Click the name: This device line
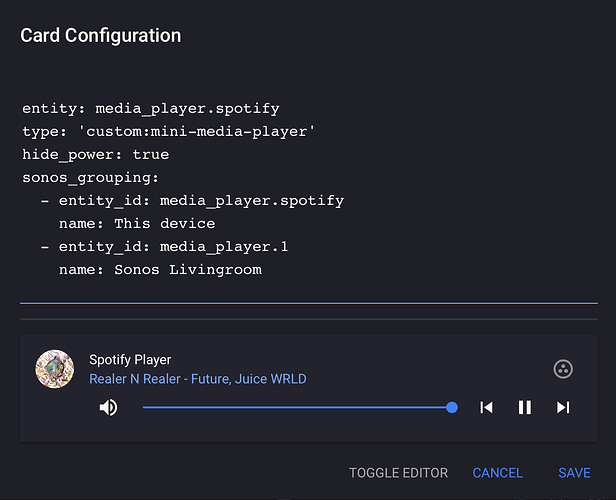 click(x=137, y=224)
